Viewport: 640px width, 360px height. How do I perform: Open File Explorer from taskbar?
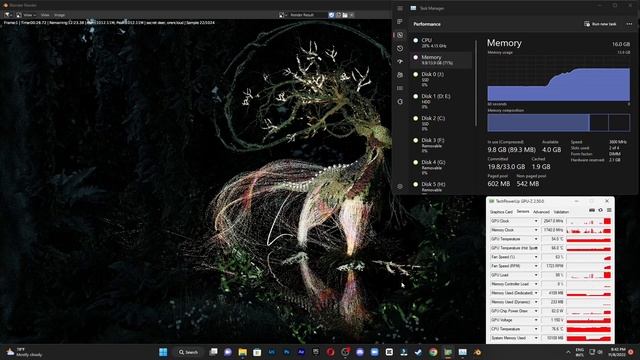click(x=242, y=352)
